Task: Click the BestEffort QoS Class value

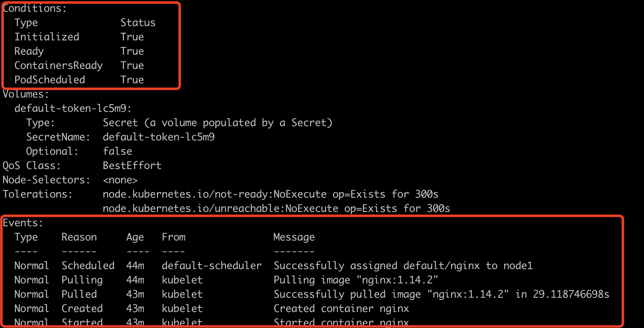Action: tap(132, 166)
